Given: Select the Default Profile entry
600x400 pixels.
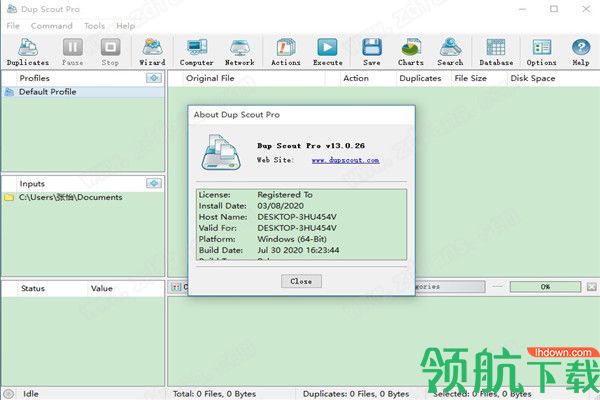Looking at the screenshot, I should pyautogui.click(x=83, y=92).
